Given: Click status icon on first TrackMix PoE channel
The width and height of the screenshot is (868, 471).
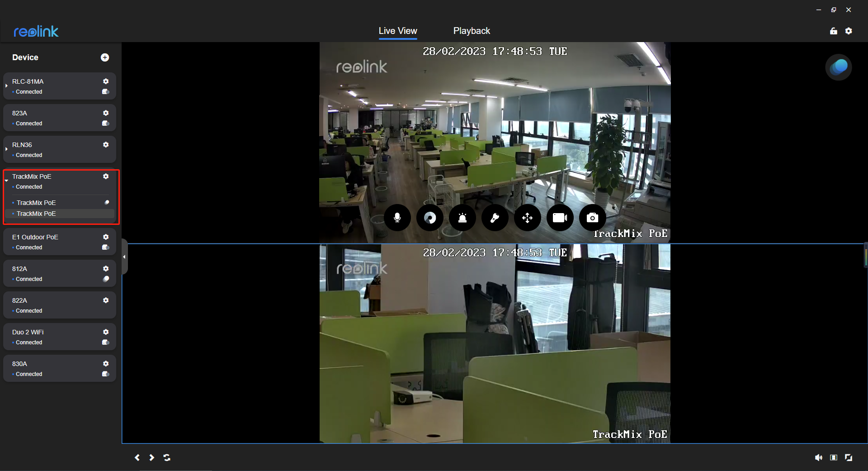Looking at the screenshot, I should (107, 203).
